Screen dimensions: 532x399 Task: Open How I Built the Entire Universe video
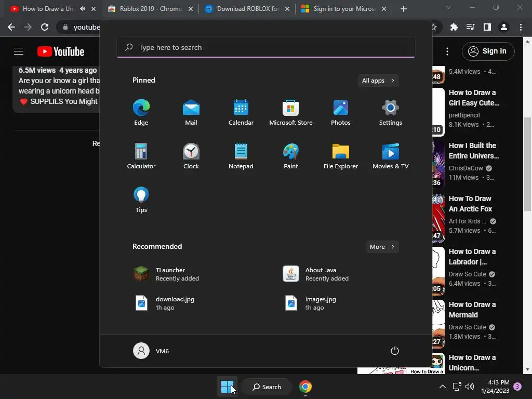(474, 151)
